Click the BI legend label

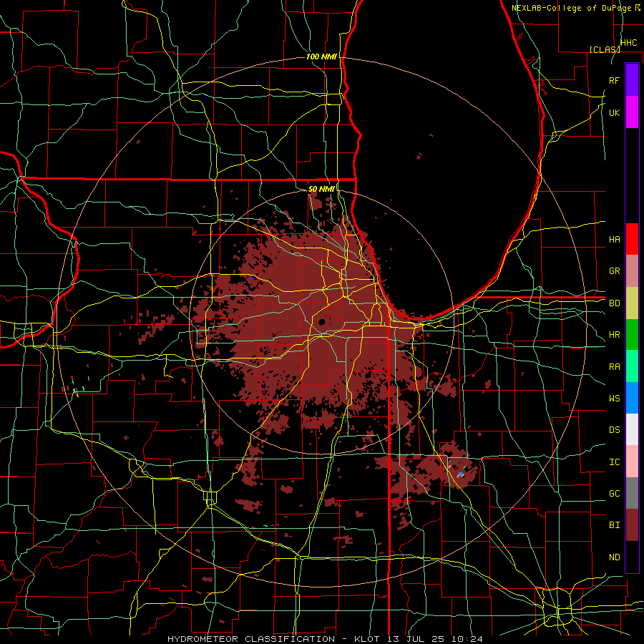615,525
